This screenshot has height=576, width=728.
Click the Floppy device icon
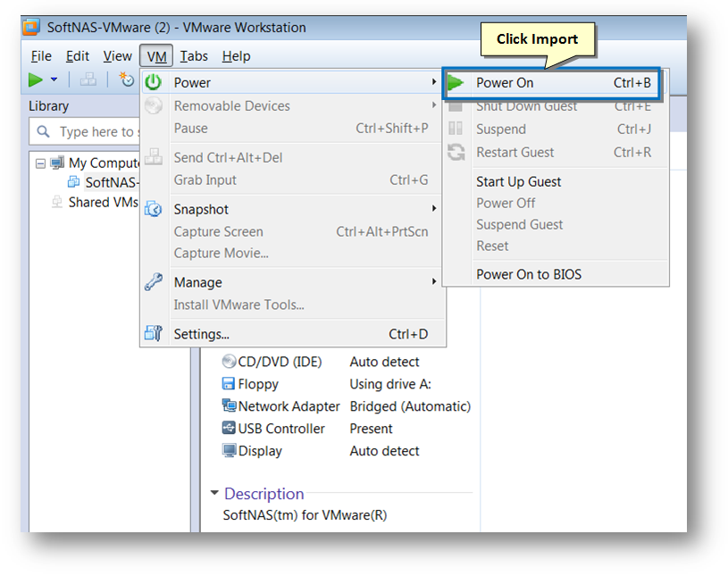pos(229,383)
